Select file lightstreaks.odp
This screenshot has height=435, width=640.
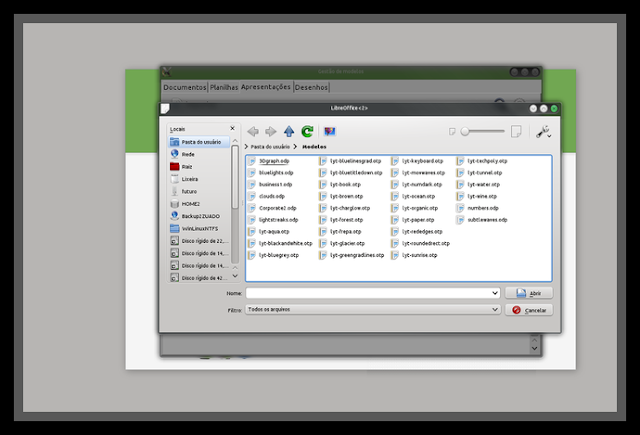[273, 220]
